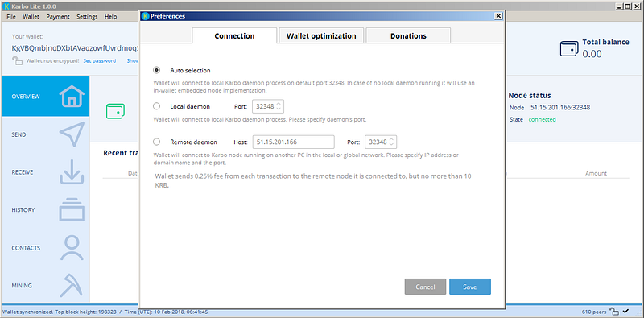
Task: Click the Remote daemon Port field
Action: point(381,142)
